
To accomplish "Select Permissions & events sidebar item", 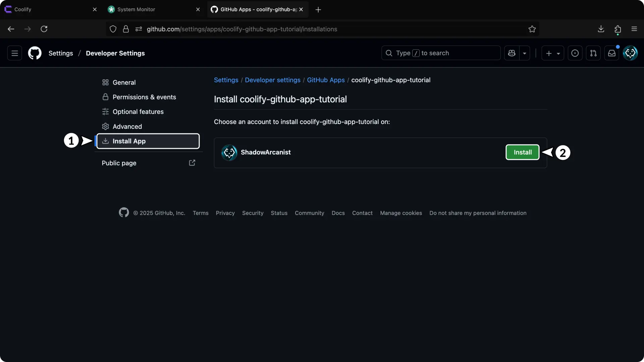I will 144,97.
